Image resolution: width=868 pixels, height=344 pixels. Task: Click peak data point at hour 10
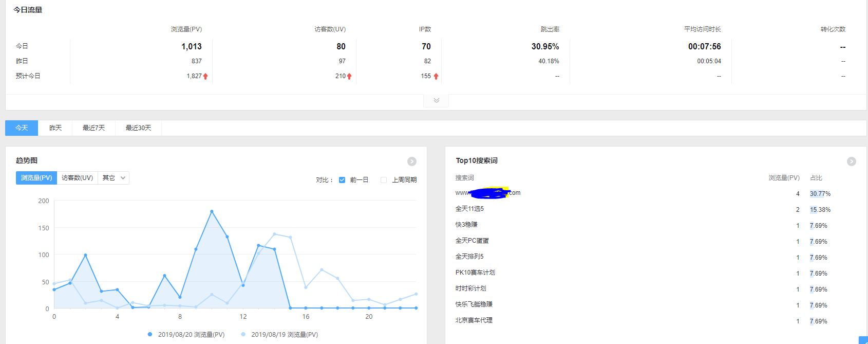(x=212, y=211)
